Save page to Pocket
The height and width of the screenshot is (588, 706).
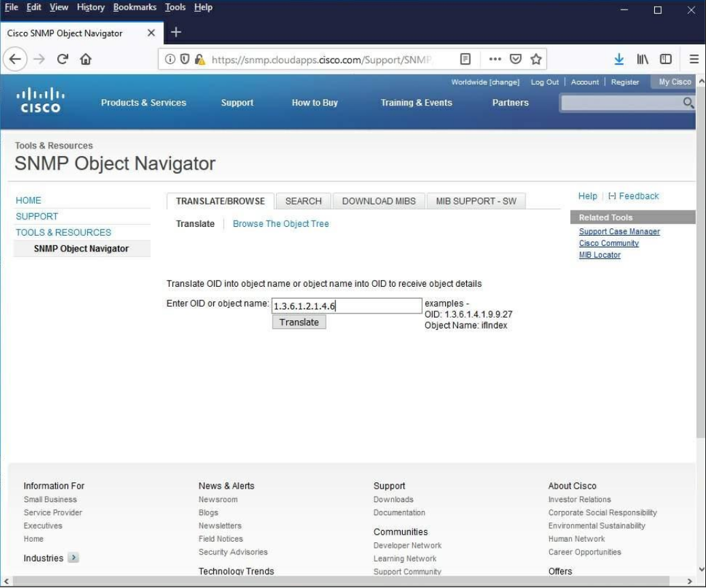click(516, 59)
